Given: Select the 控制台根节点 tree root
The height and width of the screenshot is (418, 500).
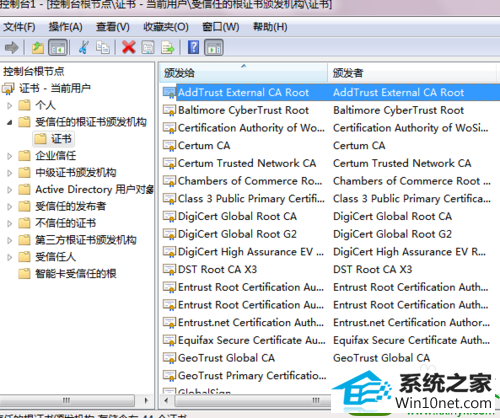Looking at the screenshot, I should coord(33,71).
